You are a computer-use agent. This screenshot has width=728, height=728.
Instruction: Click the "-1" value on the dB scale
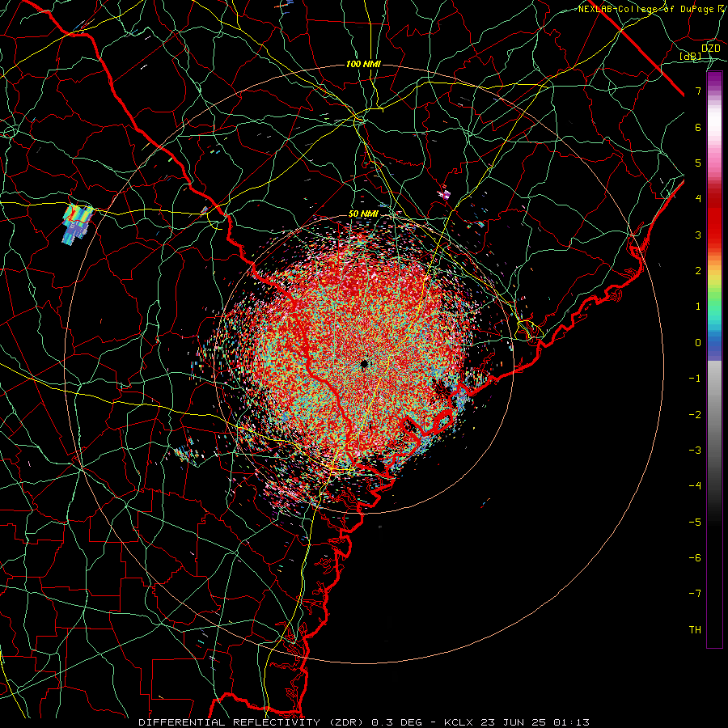click(x=695, y=379)
